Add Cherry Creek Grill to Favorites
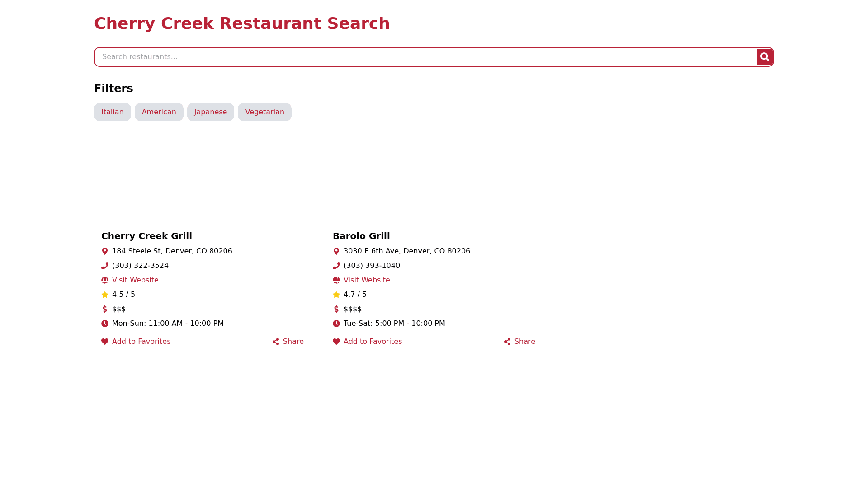 (x=141, y=342)
